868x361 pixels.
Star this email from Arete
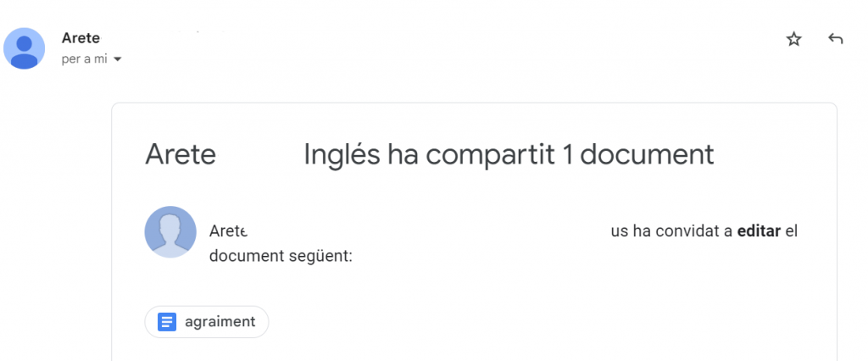click(x=793, y=39)
